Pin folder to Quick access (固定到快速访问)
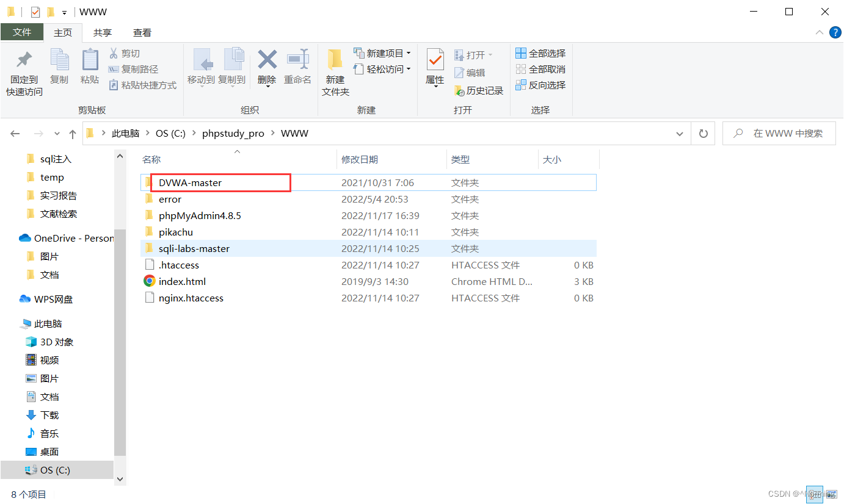 coord(24,73)
